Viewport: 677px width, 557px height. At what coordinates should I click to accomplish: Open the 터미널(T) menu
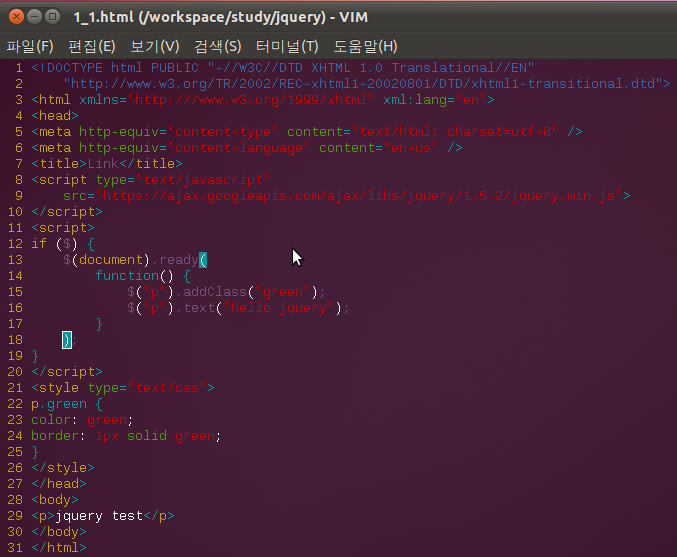(x=287, y=46)
